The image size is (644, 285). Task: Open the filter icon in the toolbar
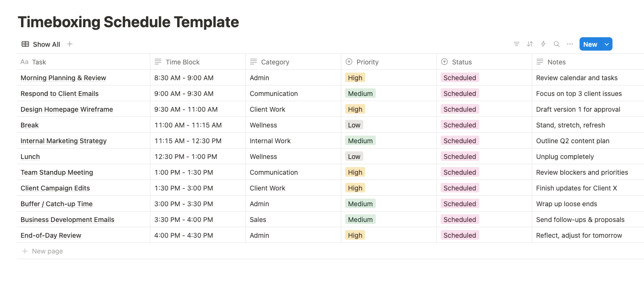(517, 44)
